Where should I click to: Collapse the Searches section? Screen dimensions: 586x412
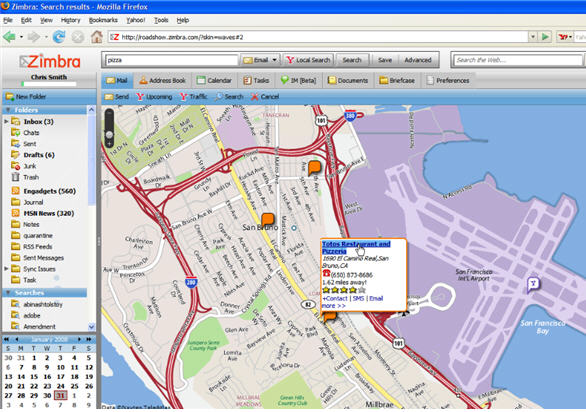coord(8,293)
